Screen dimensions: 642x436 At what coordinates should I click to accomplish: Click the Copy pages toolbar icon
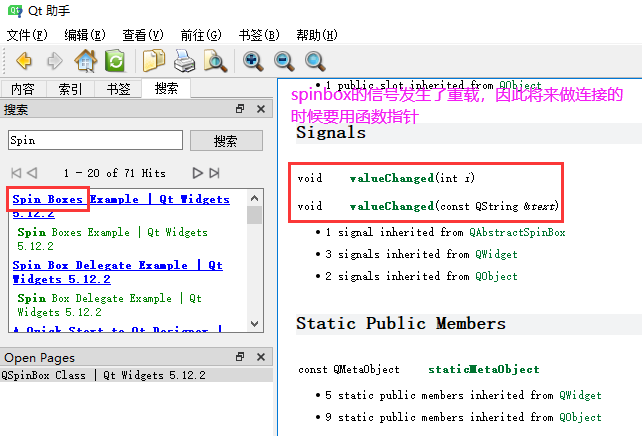pos(154,61)
